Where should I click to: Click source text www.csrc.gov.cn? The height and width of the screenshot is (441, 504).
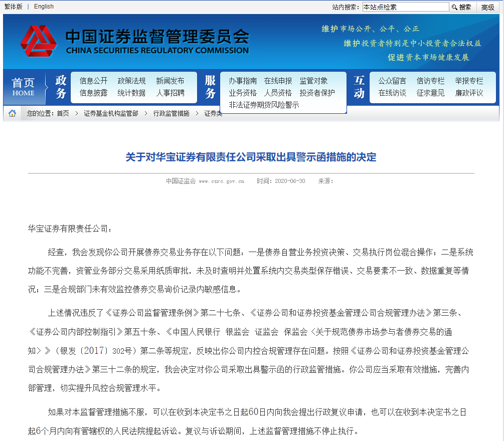point(222,181)
